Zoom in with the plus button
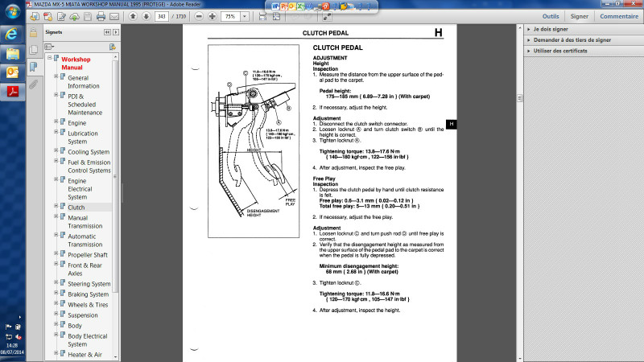The width and height of the screenshot is (644, 362). 213,16
